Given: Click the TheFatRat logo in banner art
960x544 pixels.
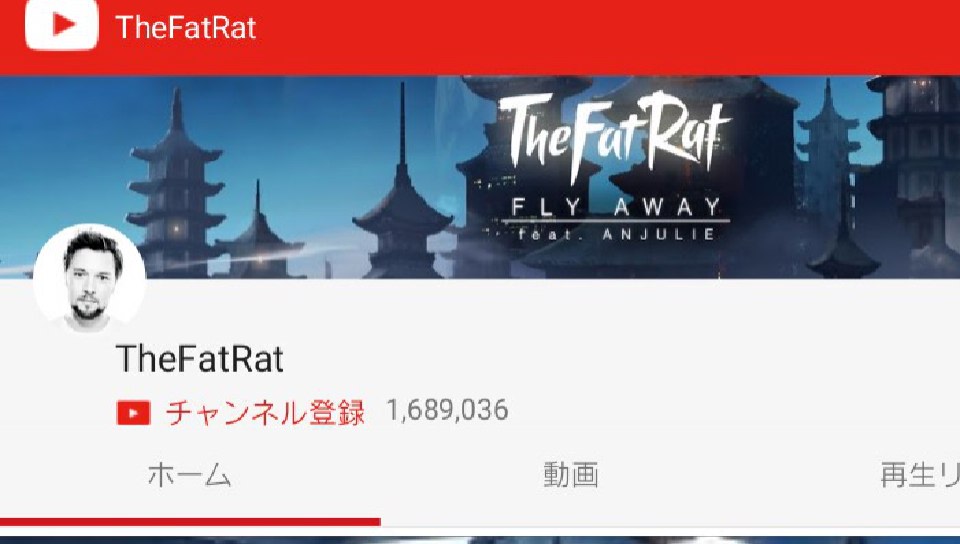Looking at the screenshot, I should click(x=614, y=136).
